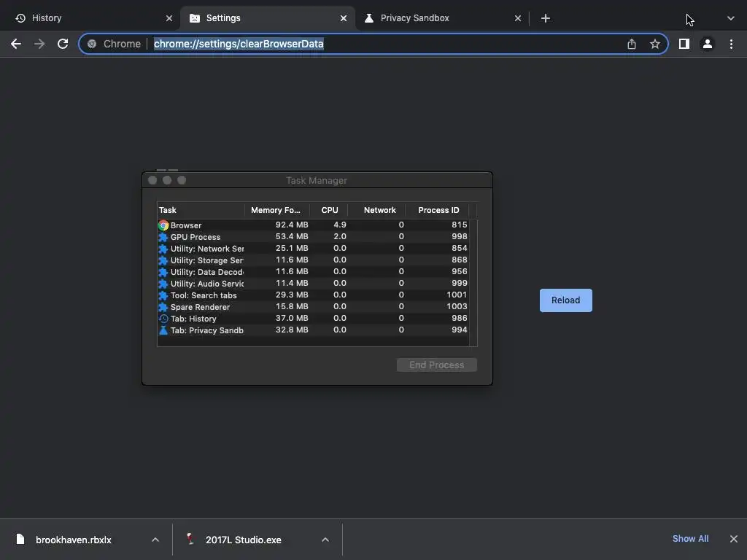Click process ID 1001 cell
The height and width of the screenshot is (560, 747).
(457, 295)
